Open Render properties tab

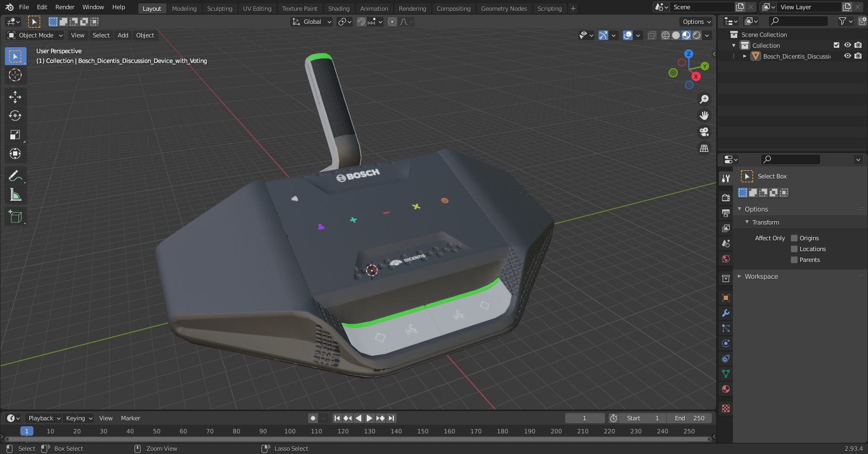[x=725, y=198]
